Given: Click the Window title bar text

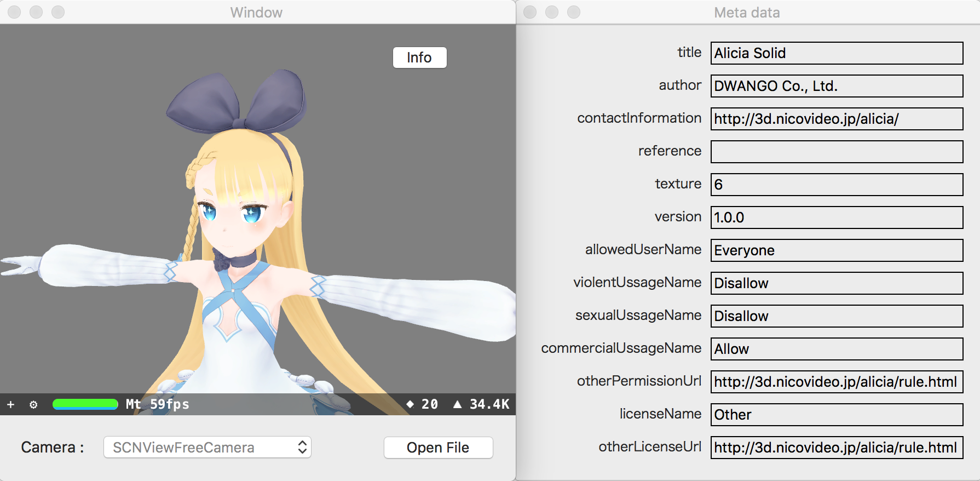Looking at the screenshot, I should pos(256,12).
